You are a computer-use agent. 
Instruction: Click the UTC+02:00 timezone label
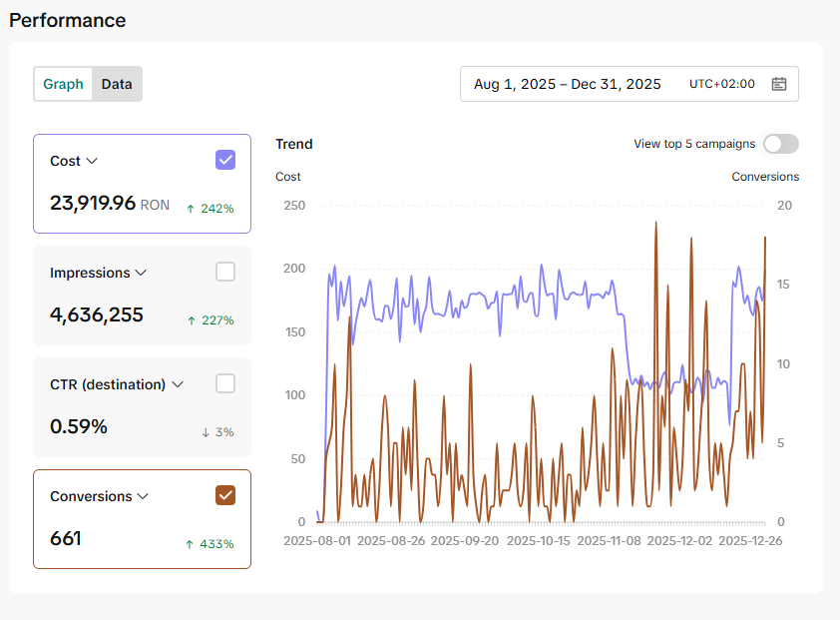(x=721, y=84)
